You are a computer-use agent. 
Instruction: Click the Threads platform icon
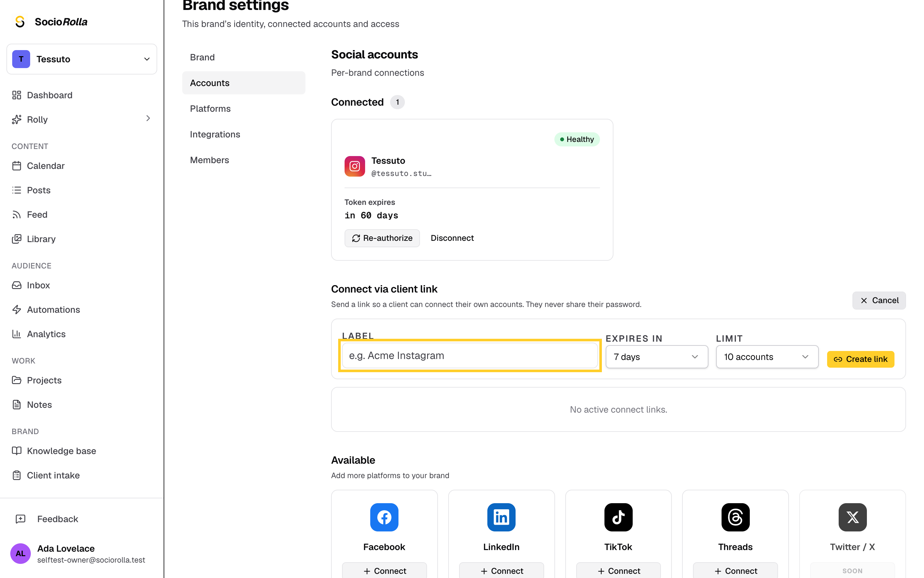(735, 517)
